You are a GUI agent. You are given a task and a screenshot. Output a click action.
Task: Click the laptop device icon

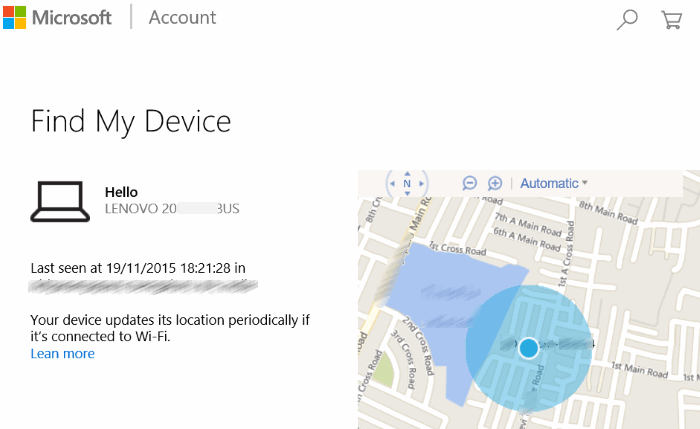(x=60, y=201)
